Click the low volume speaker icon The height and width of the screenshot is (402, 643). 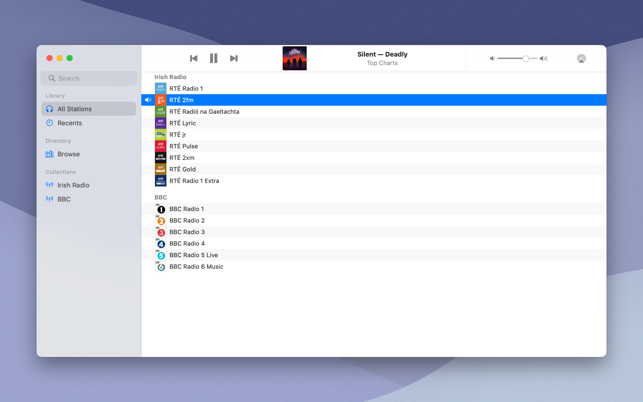[x=492, y=59]
